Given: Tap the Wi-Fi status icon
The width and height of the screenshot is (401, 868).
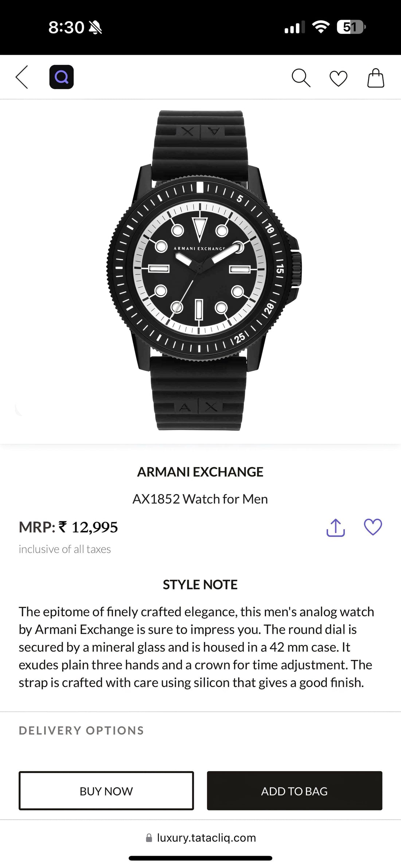Looking at the screenshot, I should pos(321,27).
